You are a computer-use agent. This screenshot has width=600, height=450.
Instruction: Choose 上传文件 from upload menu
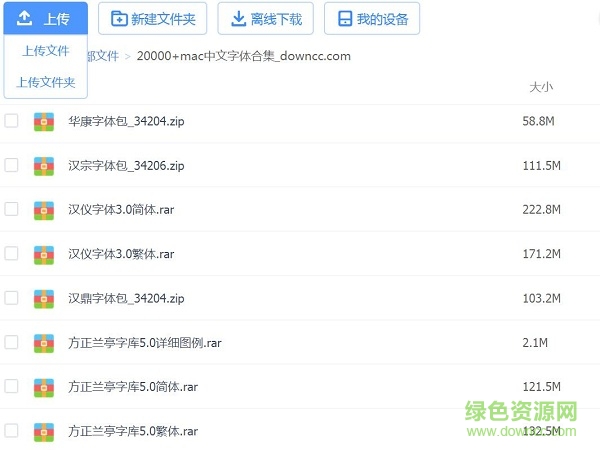pyautogui.click(x=46, y=51)
